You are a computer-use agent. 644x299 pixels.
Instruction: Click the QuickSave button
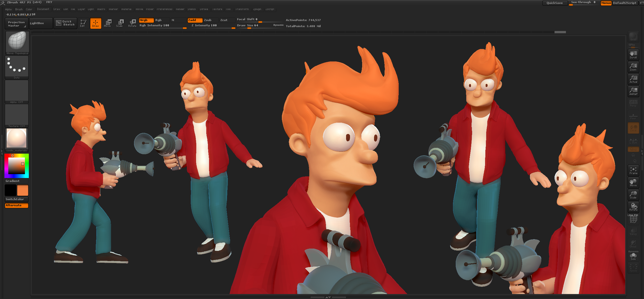tap(555, 3)
